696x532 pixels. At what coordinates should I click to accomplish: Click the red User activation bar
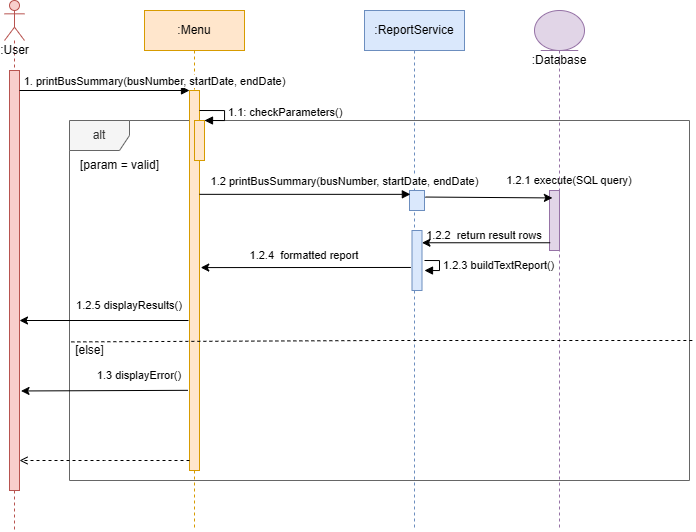tap(14, 280)
